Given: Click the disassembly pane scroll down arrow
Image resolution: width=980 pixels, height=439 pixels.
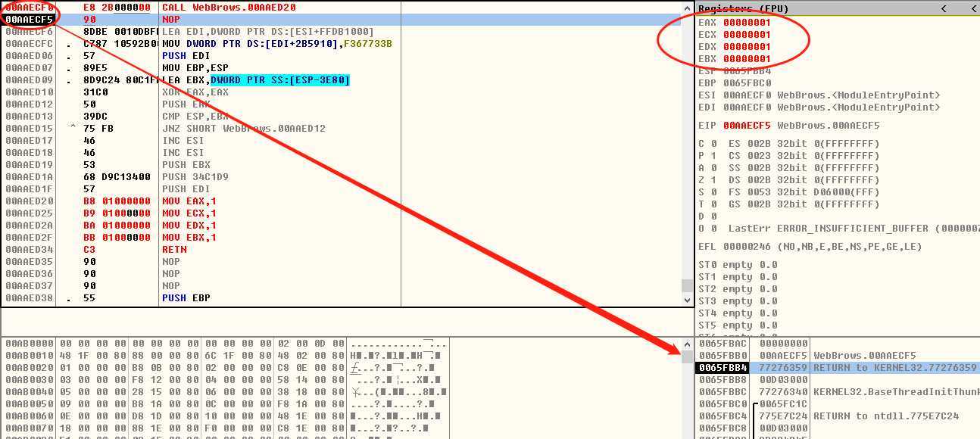Looking at the screenshot, I should (x=688, y=300).
